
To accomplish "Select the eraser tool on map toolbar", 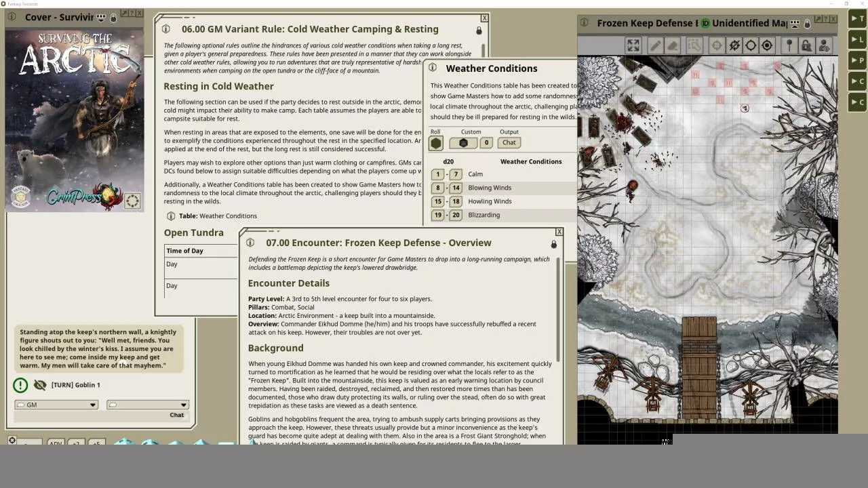I will point(672,45).
